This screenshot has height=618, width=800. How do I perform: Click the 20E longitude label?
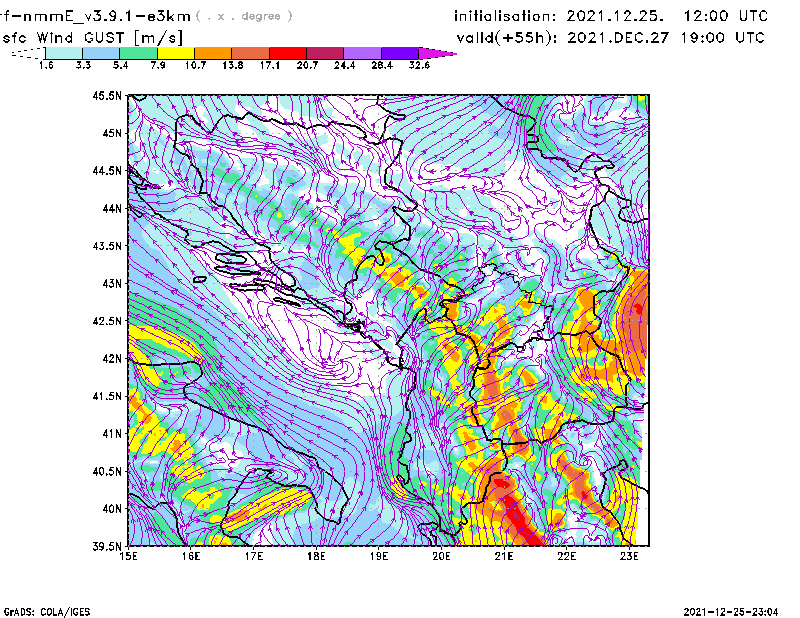pyautogui.click(x=441, y=556)
